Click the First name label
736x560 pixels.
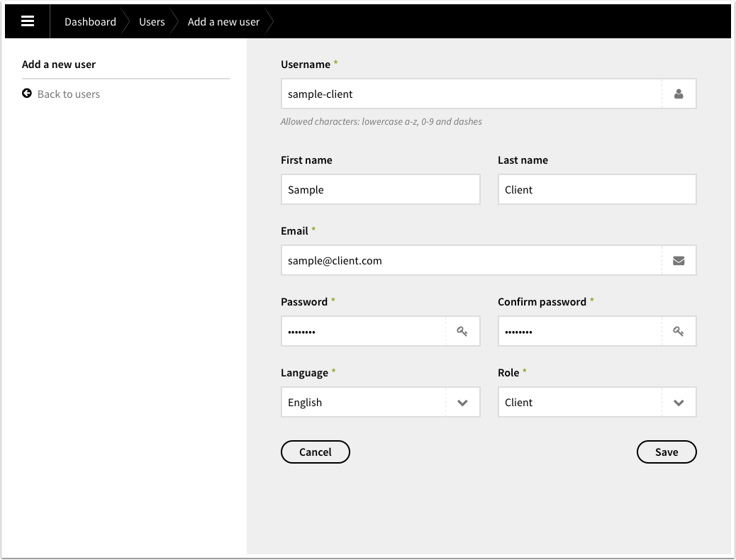(306, 160)
